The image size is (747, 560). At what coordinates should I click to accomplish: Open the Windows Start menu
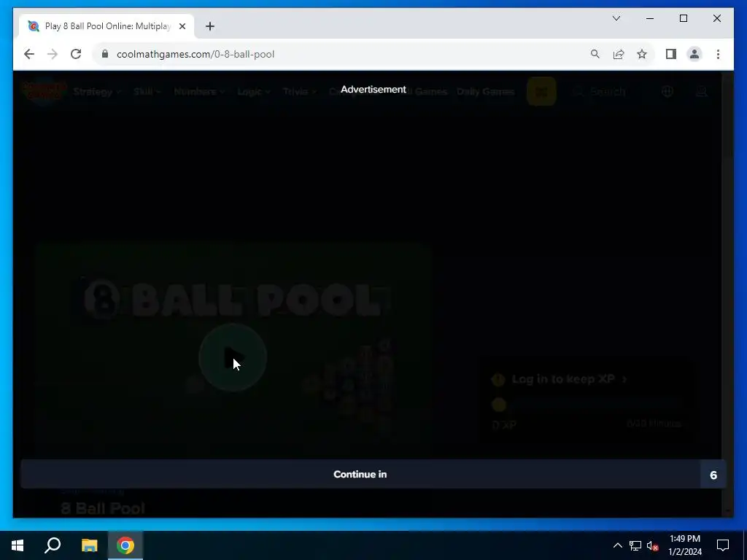point(18,545)
